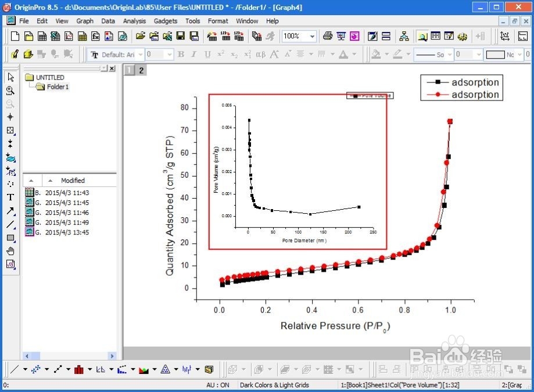This screenshot has height=392, width=534.
Task: Sort by Modified column header
Action: pos(73,181)
